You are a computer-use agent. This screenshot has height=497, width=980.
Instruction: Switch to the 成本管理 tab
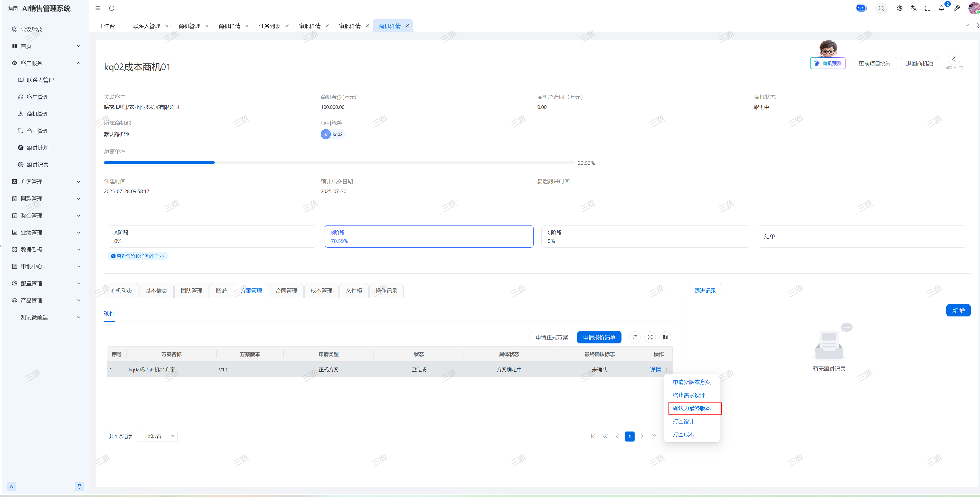(321, 291)
